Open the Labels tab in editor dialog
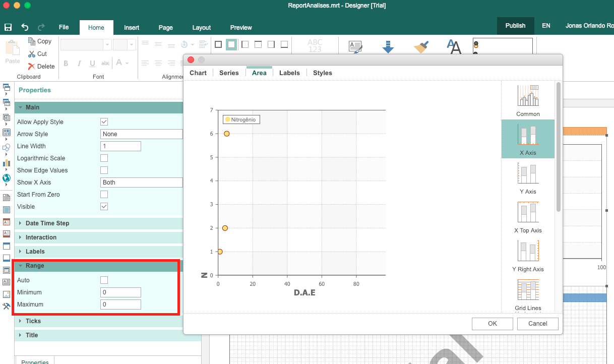This screenshot has width=614, height=364. point(289,73)
